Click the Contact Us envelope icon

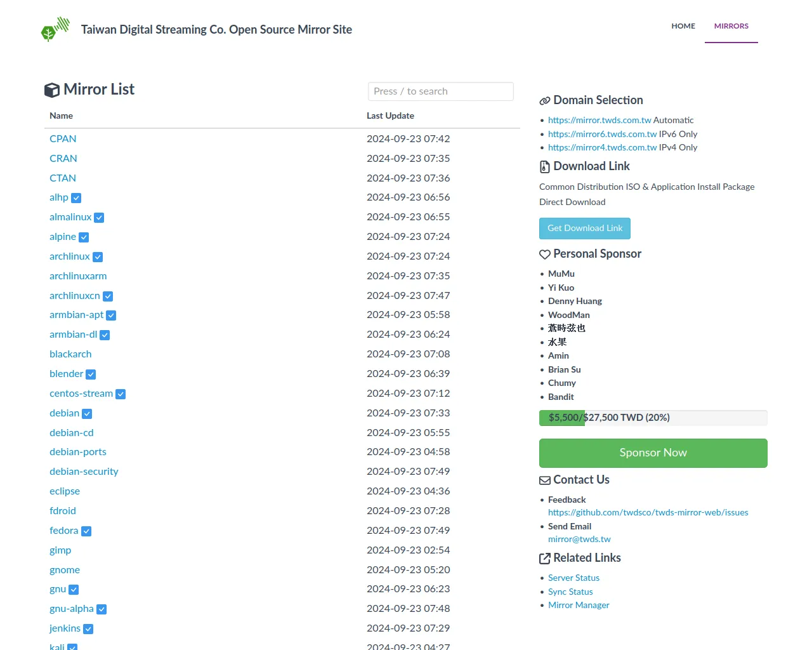point(544,481)
